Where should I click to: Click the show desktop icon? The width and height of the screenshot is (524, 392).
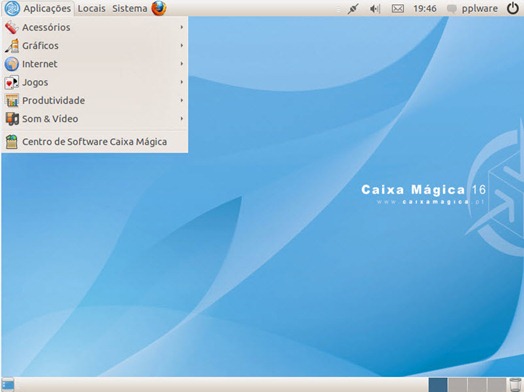(8, 385)
